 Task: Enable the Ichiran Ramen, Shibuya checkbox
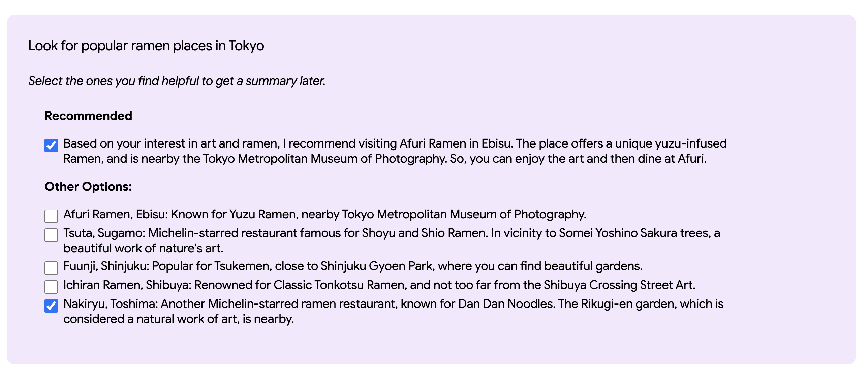click(x=51, y=287)
